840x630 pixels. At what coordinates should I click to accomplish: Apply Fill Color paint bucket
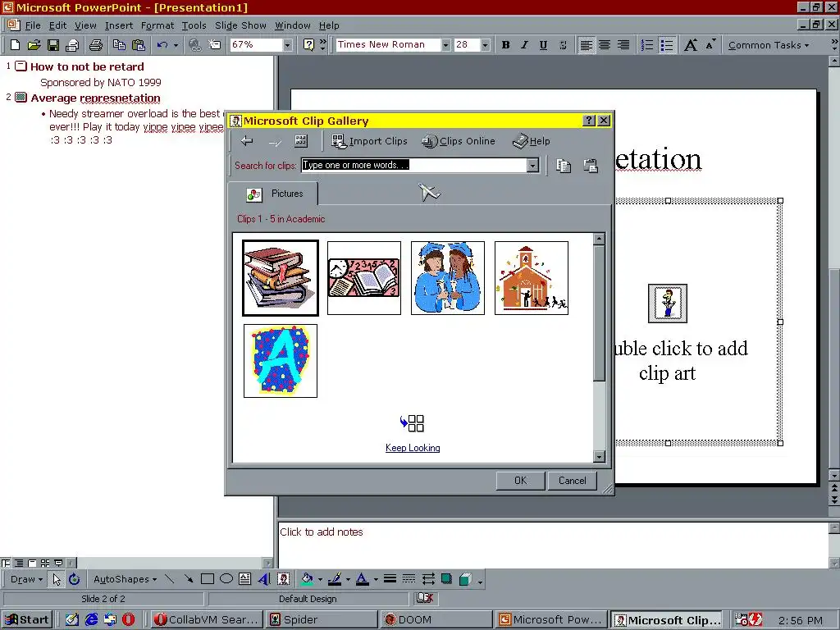308,579
